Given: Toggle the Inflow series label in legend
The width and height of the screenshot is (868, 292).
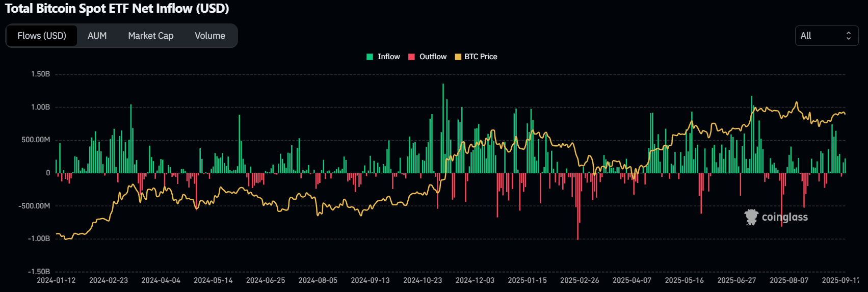Looking at the screenshot, I should (388, 57).
